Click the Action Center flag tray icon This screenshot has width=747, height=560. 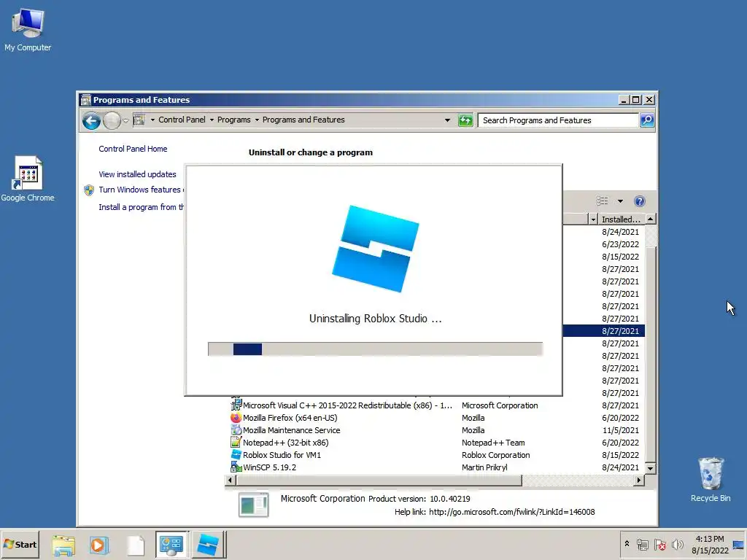coord(659,545)
